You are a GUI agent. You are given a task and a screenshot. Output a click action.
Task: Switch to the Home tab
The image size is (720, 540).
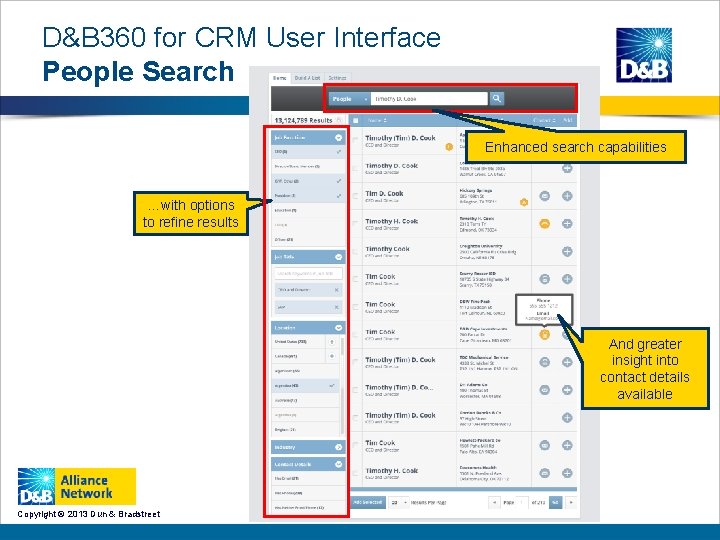[280, 78]
